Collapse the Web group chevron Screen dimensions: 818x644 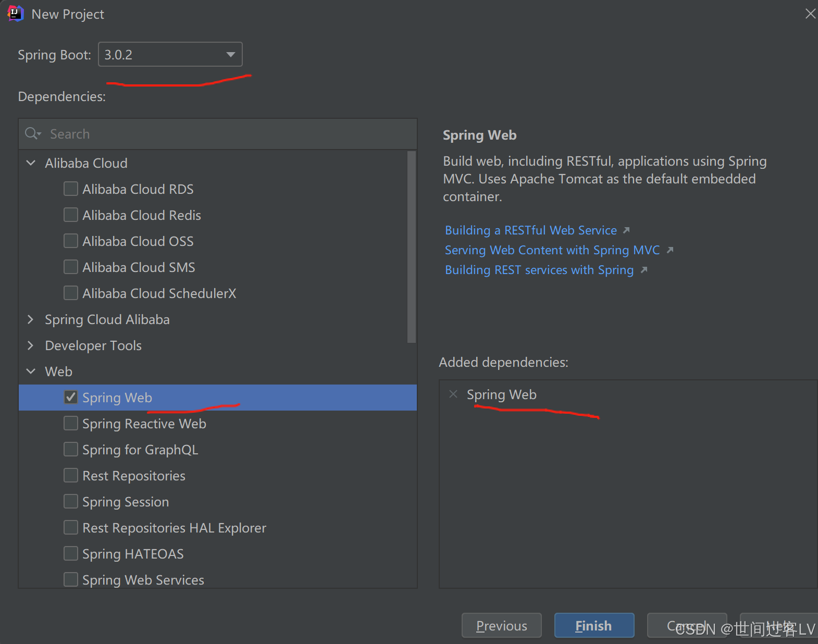click(31, 371)
